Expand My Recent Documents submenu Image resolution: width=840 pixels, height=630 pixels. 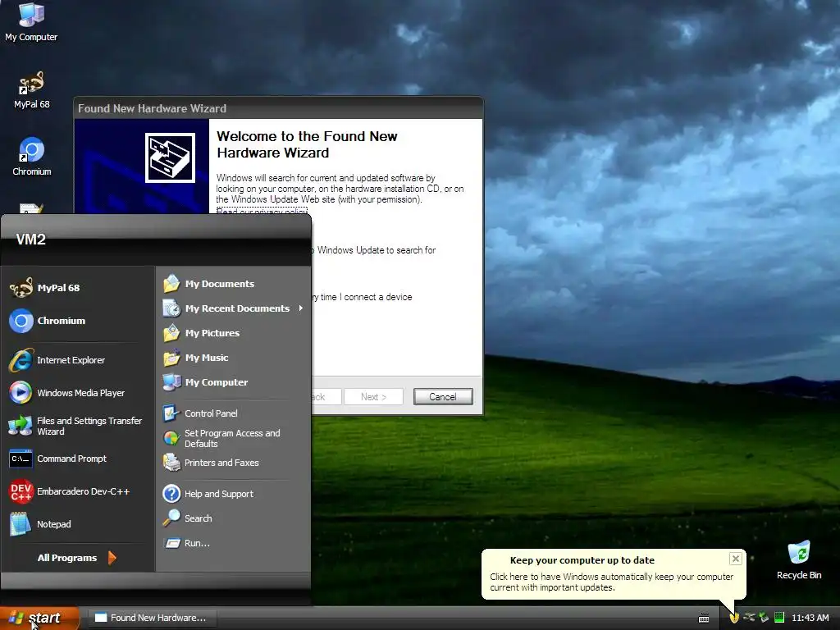click(233, 308)
